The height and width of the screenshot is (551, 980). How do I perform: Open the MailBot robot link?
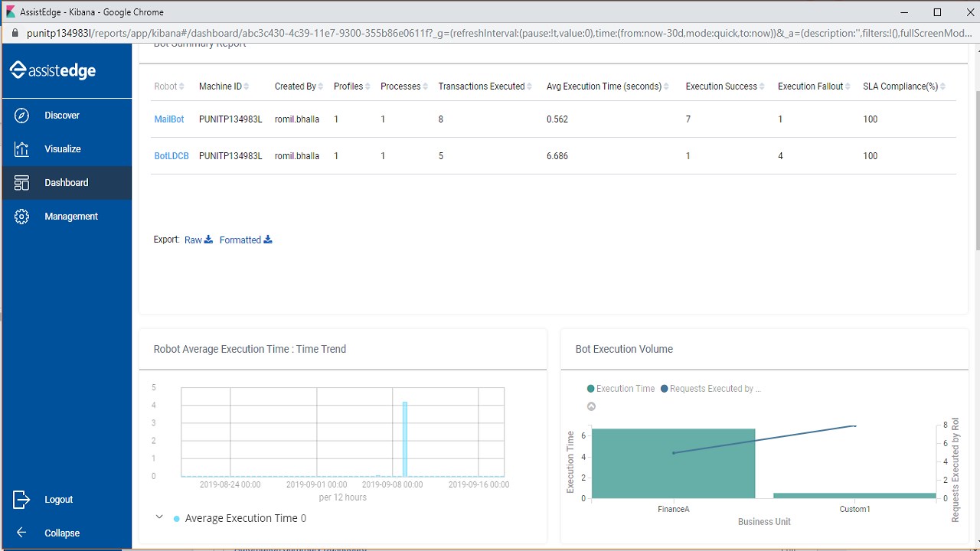coord(169,119)
